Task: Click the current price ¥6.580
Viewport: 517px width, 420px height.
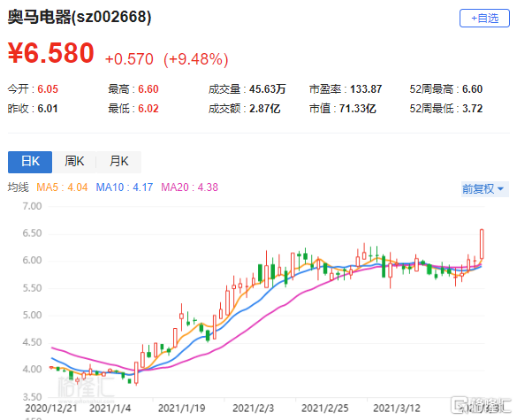Action: pos(51,53)
